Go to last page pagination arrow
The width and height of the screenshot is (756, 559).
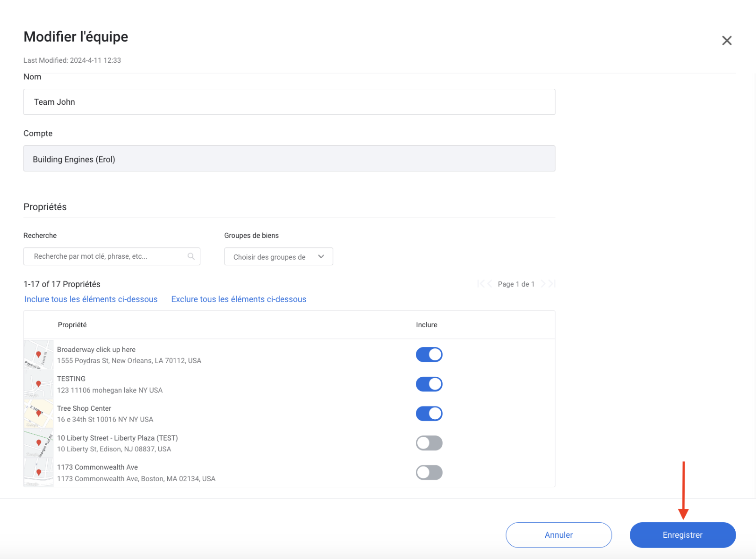[552, 284]
